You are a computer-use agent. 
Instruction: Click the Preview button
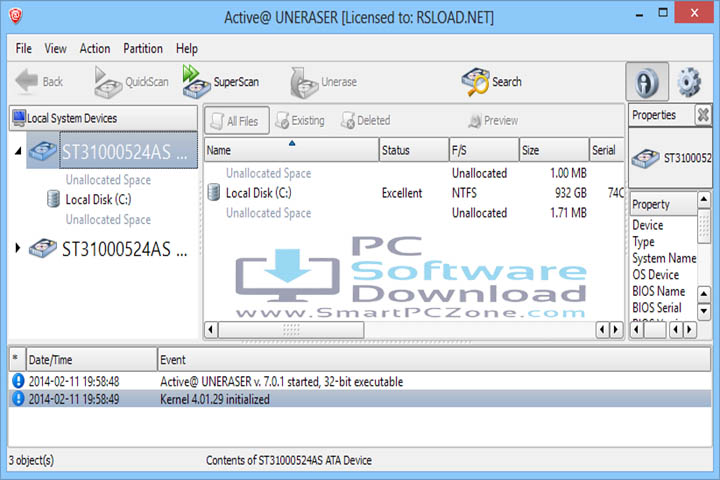(x=493, y=121)
